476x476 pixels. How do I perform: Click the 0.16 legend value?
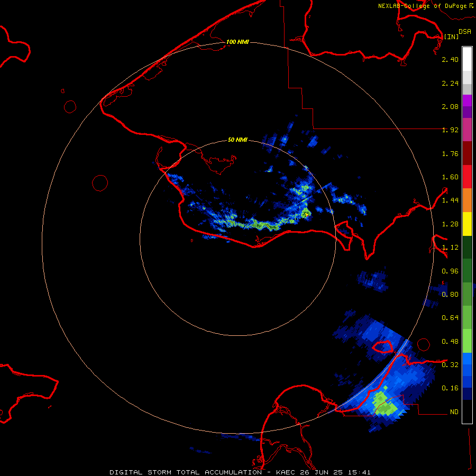450,388
